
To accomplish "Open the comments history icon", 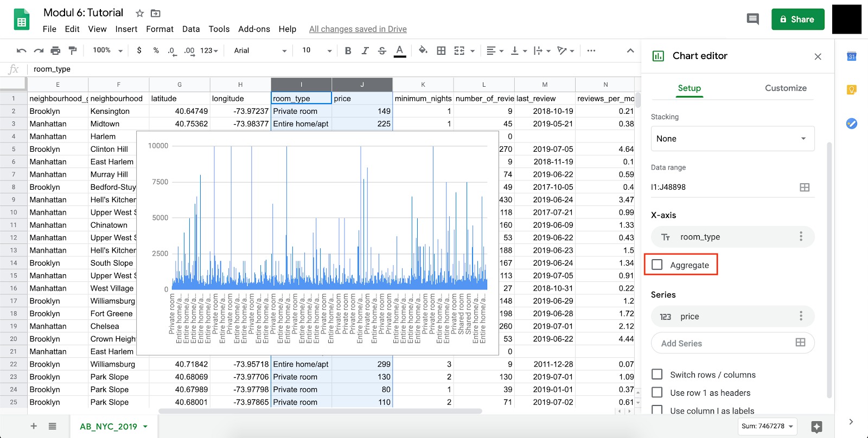I will click(752, 20).
